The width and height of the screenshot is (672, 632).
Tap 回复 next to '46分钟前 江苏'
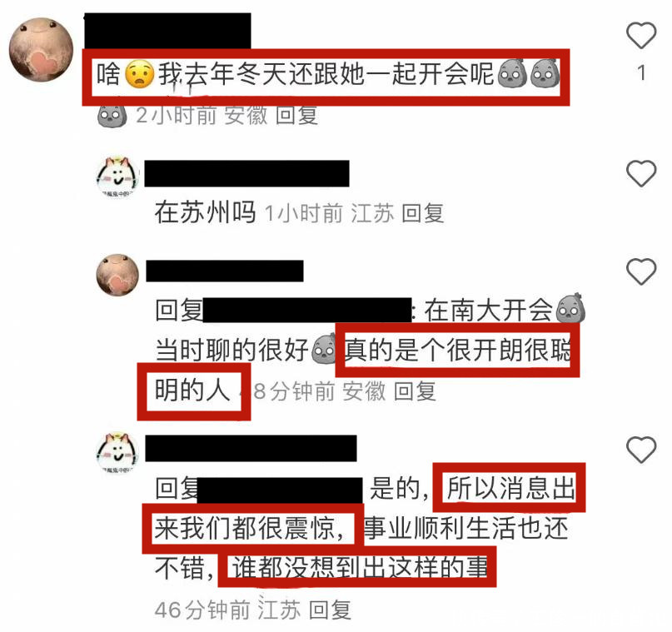[x=330, y=610]
